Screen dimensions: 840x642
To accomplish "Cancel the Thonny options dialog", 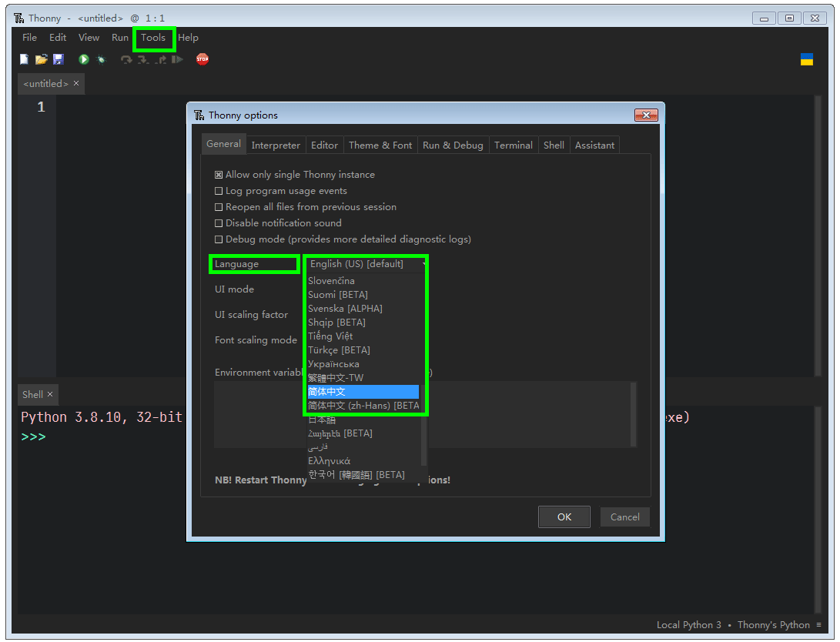I will pos(624,517).
